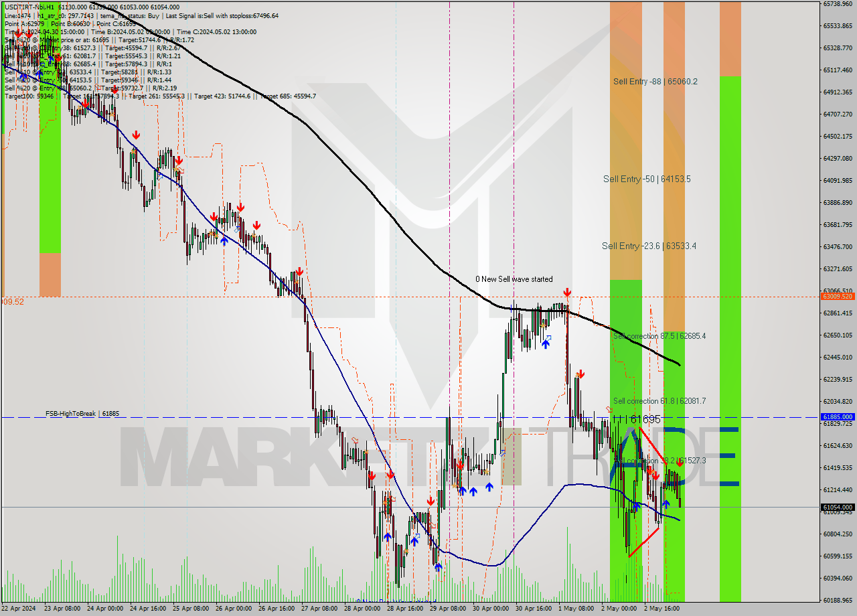
Task: Click the '0 New Sell wave started' annotation
Action: (x=514, y=279)
